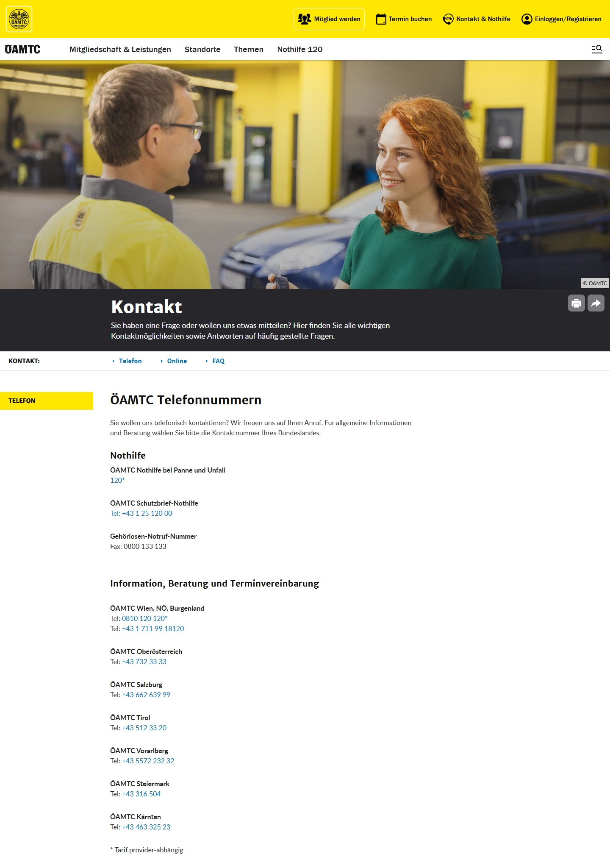Click the Gehörlosen-Notruf-Nummer label

pyautogui.click(x=153, y=536)
